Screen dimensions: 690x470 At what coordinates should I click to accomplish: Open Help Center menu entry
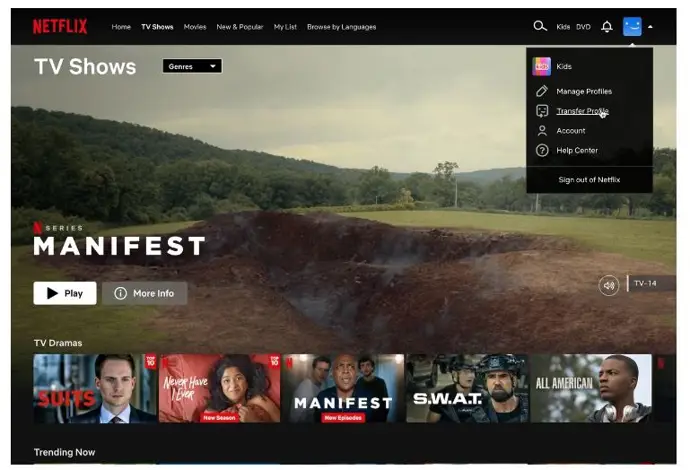[x=577, y=151]
